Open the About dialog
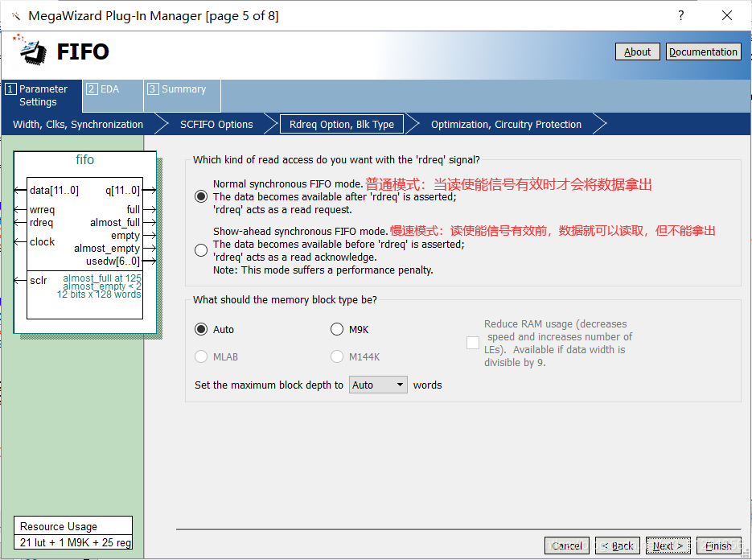Image resolution: width=752 pixels, height=560 pixels. 637,51
